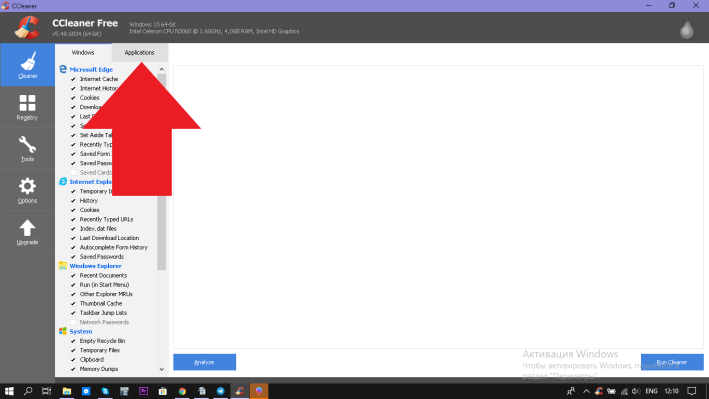This screenshot has width=709, height=399.
Task: Uncheck Last Download Location checkbox
Action: (x=73, y=238)
